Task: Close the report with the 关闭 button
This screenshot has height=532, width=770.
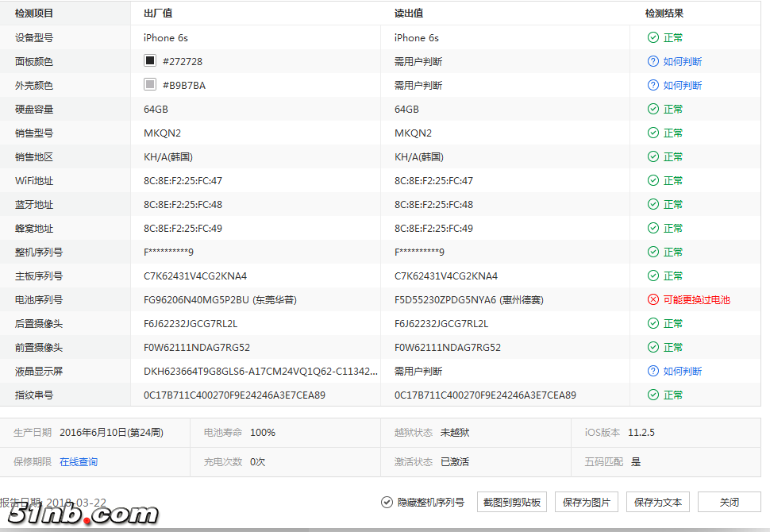Action: coord(729,502)
